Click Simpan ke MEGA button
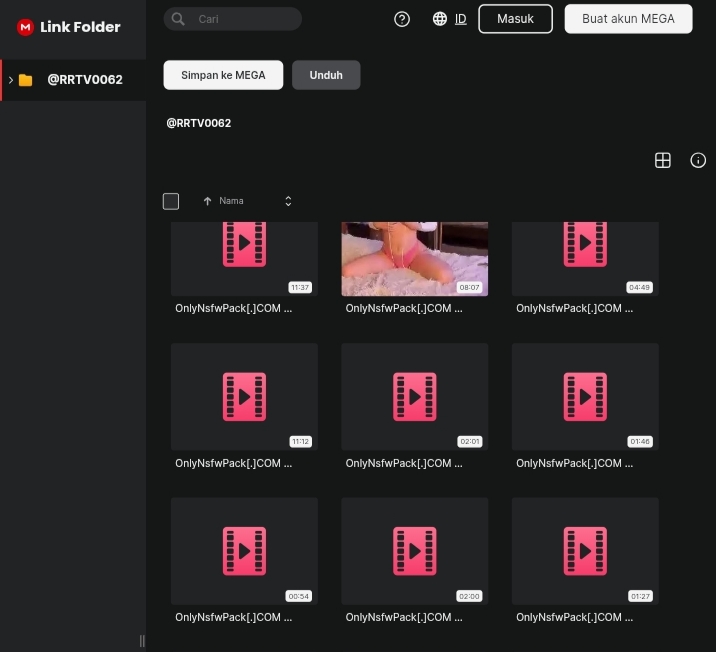 pos(223,75)
